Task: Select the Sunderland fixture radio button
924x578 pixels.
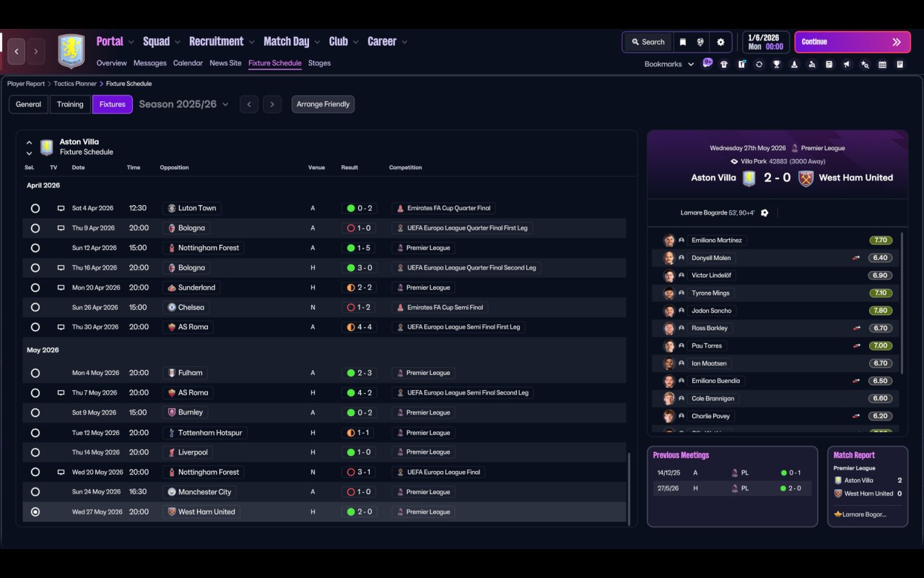Action: click(x=35, y=288)
